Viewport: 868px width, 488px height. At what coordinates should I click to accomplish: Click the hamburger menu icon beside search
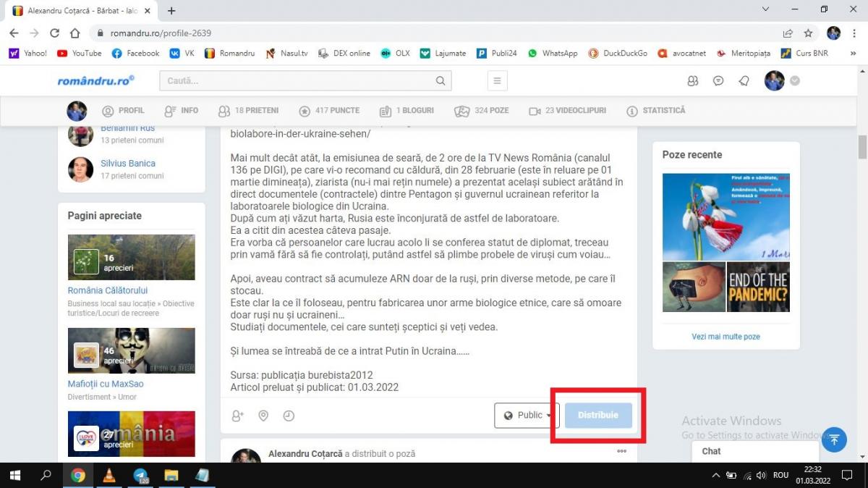497,81
